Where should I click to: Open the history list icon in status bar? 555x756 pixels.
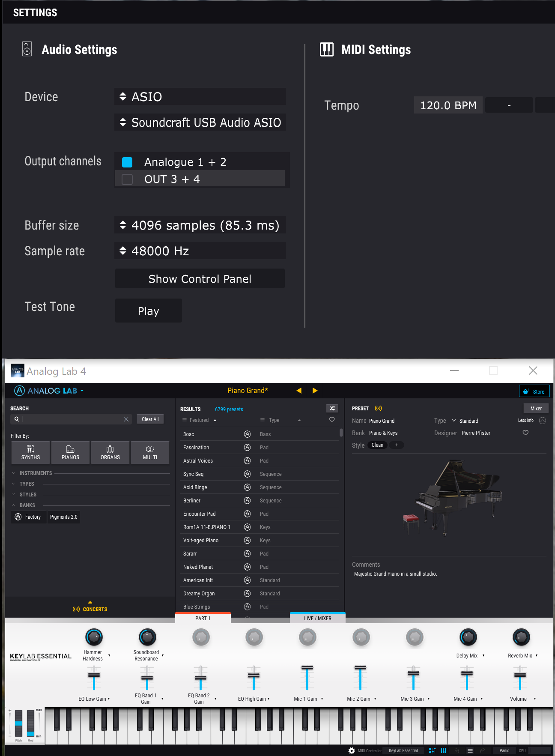[470, 750]
